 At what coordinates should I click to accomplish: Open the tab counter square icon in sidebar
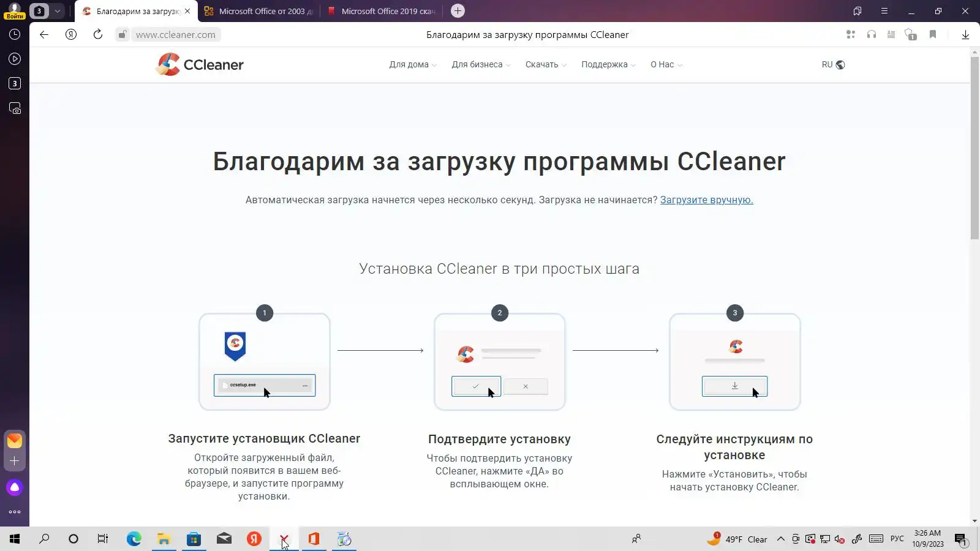(15, 83)
